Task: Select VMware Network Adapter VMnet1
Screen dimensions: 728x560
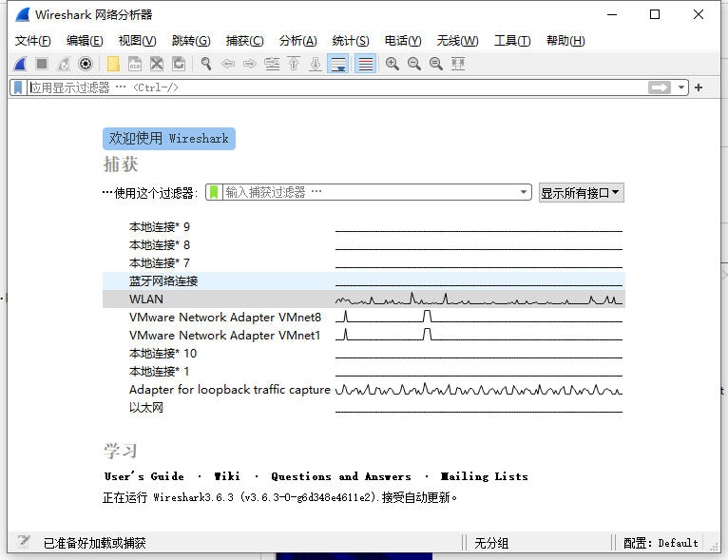Action: pyautogui.click(x=364, y=336)
